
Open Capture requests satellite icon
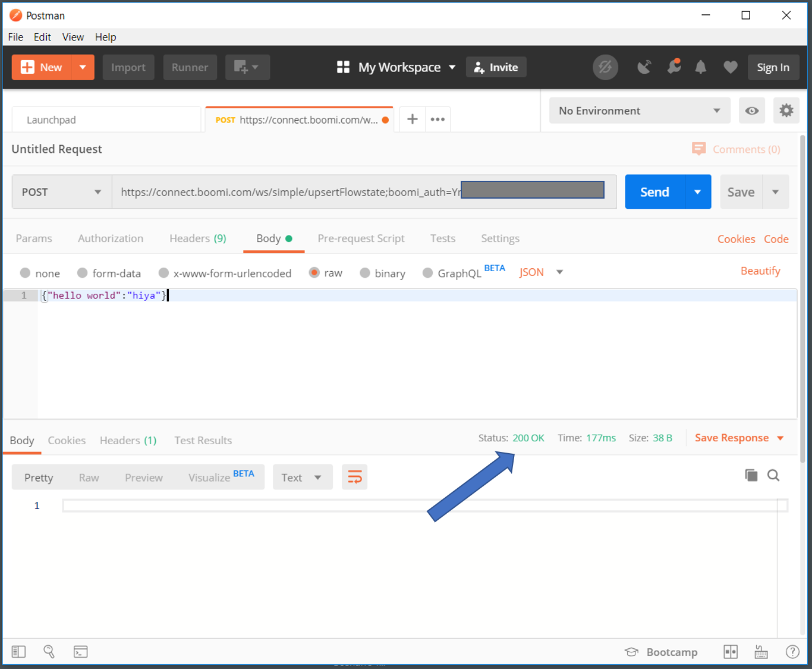(x=644, y=67)
